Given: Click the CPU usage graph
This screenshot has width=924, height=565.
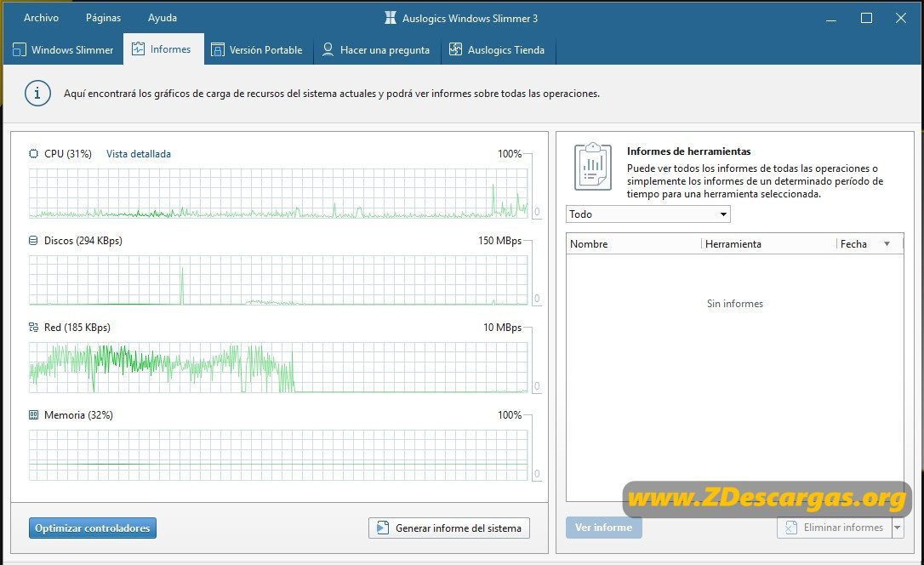Looking at the screenshot, I should tap(278, 193).
